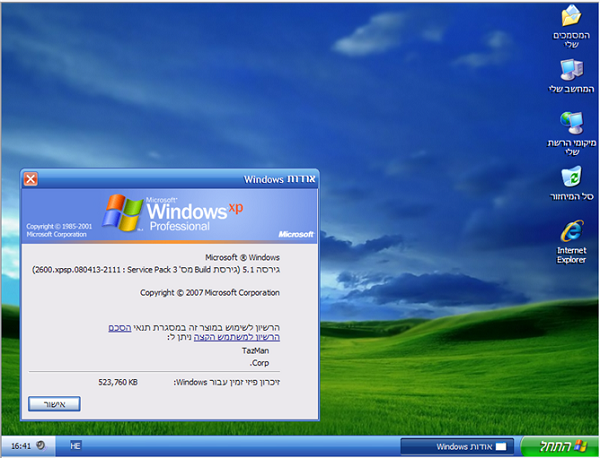Viewport: 600px width, 458px height.
Task: Click the About Windows title bar
Action: click(170, 179)
